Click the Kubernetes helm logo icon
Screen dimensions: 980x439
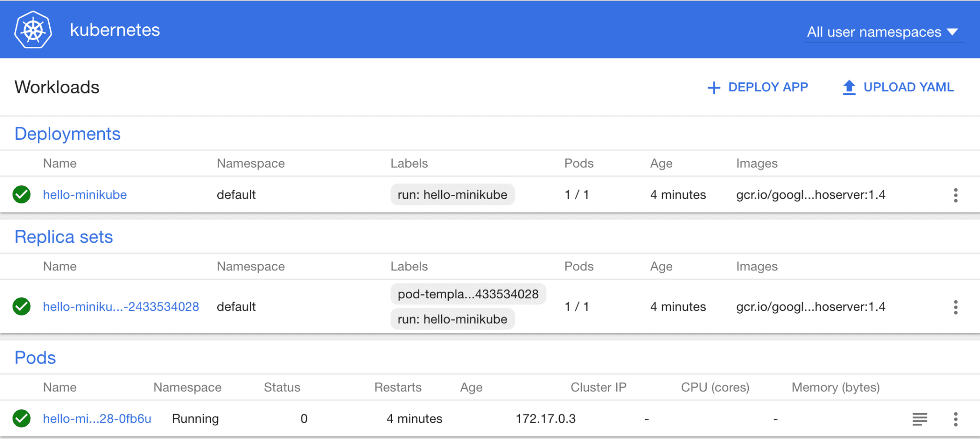33,30
